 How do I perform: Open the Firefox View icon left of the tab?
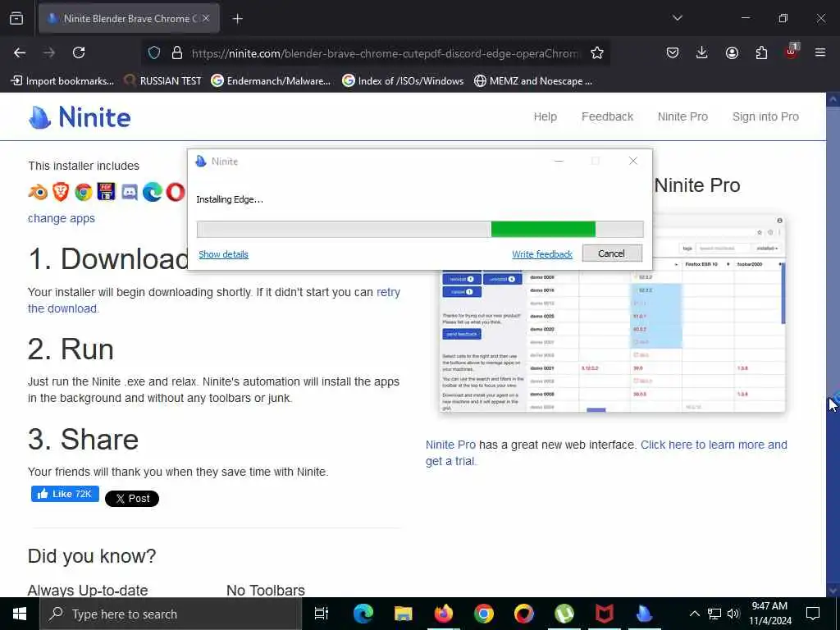click(16, 18)
